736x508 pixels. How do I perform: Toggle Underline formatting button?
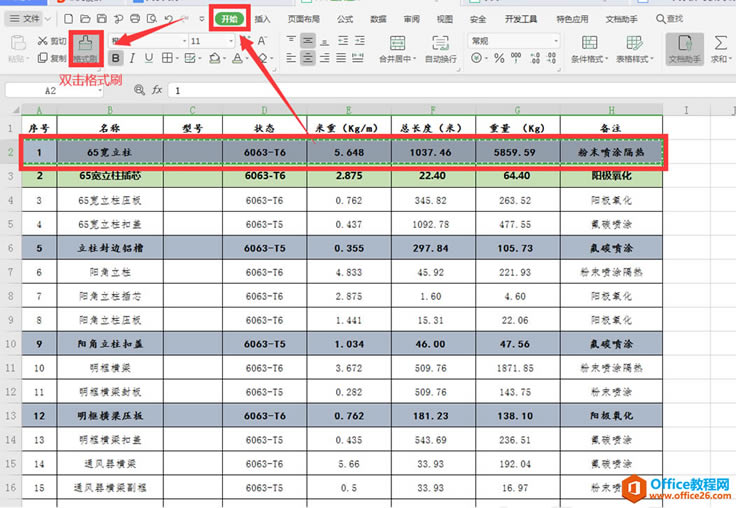(x=149, y=59)
